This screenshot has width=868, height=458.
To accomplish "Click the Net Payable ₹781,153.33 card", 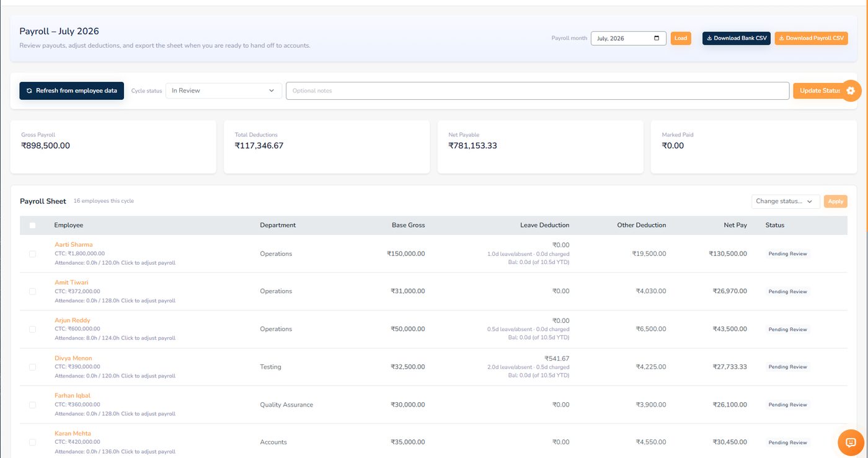I will [x=540, y=147].
